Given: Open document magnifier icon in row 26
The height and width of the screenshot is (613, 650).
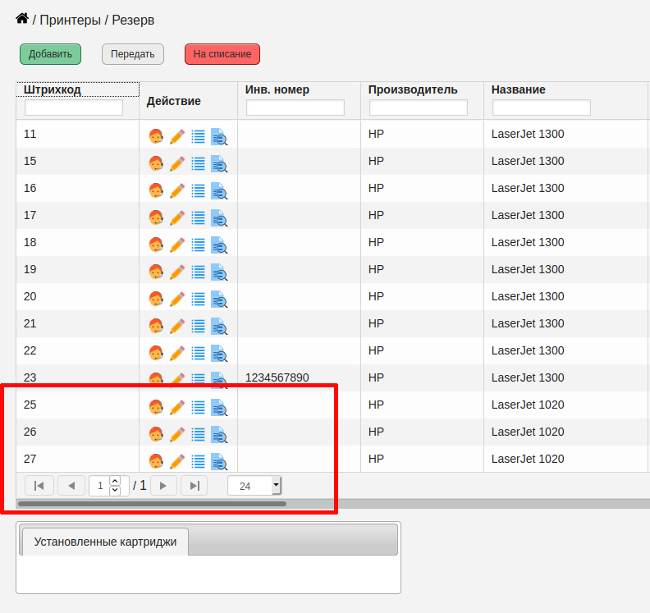Looking at the screenshot, I should (x=219, y=434).
